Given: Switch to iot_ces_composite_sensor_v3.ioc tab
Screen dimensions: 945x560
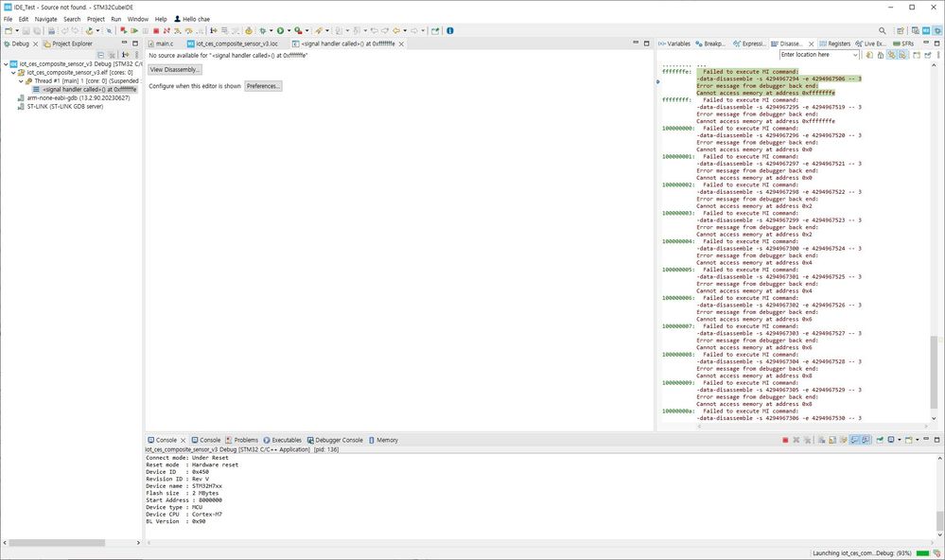Looking at the screenshot, I should 233,44.
